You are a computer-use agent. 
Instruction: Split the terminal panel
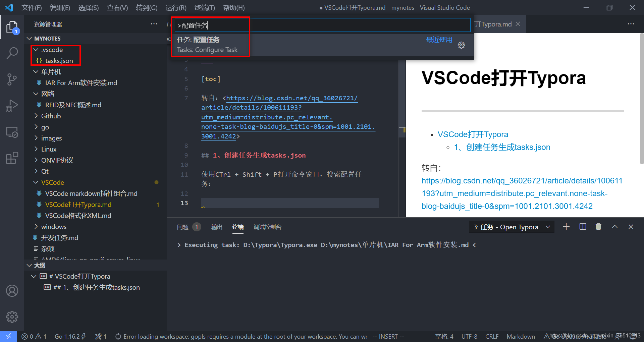tap(583, 227)
